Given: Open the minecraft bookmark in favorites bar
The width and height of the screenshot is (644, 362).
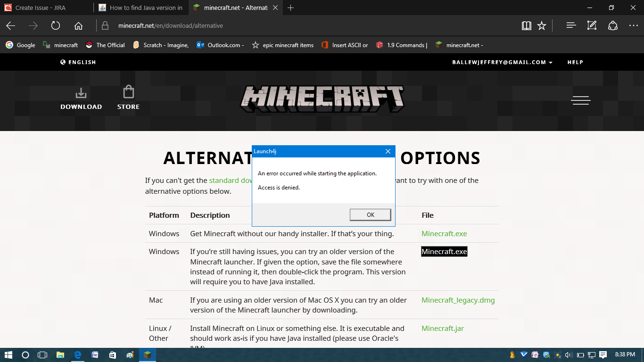Looking at the screenshot, I should pos(60,45).
